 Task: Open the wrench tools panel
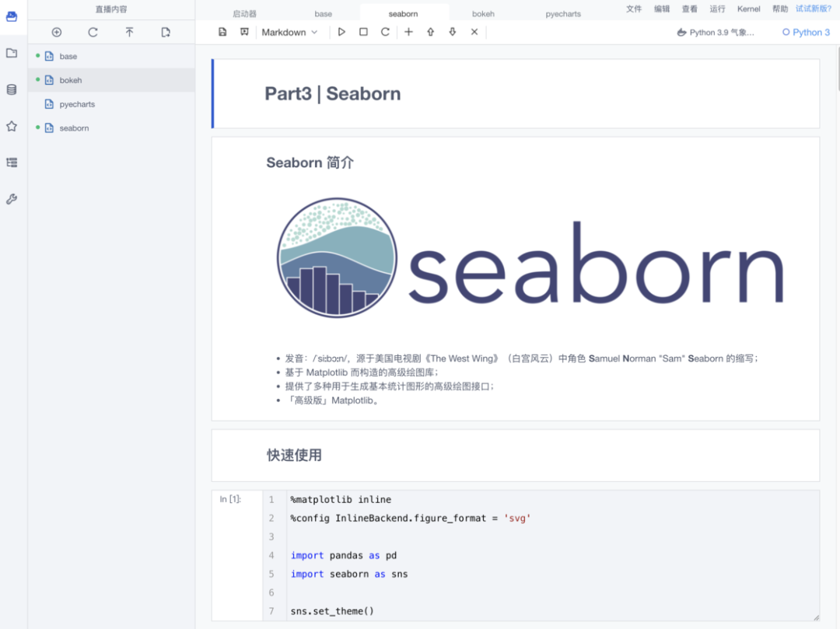pyautogui.click(x=12, y=199)
